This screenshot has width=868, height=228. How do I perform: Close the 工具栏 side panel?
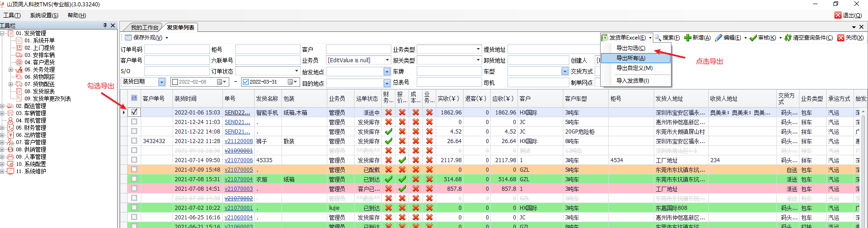tap(113, 25)
